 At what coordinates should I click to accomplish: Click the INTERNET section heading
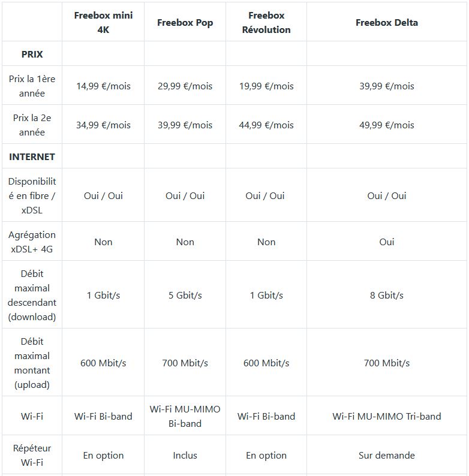[32, 156]
